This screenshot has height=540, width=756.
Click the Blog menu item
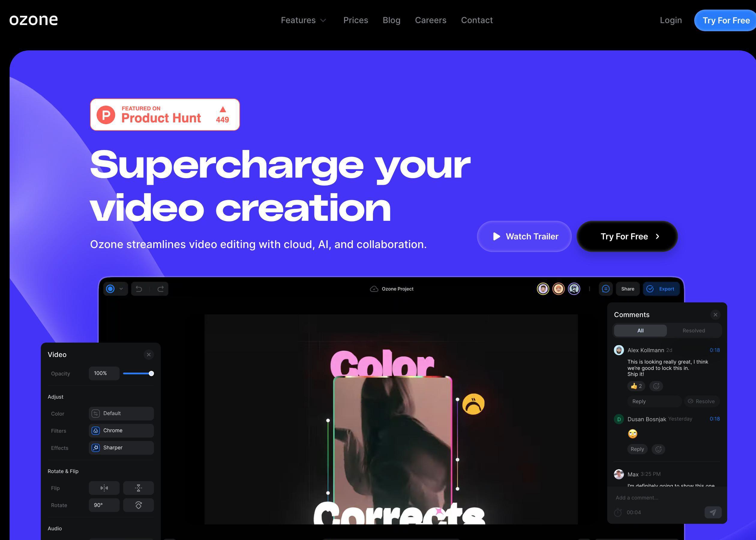tap(391, 20)
